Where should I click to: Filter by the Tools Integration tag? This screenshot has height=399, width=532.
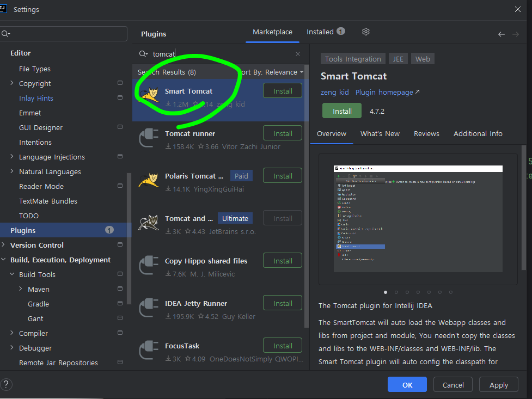pos(353,59)
